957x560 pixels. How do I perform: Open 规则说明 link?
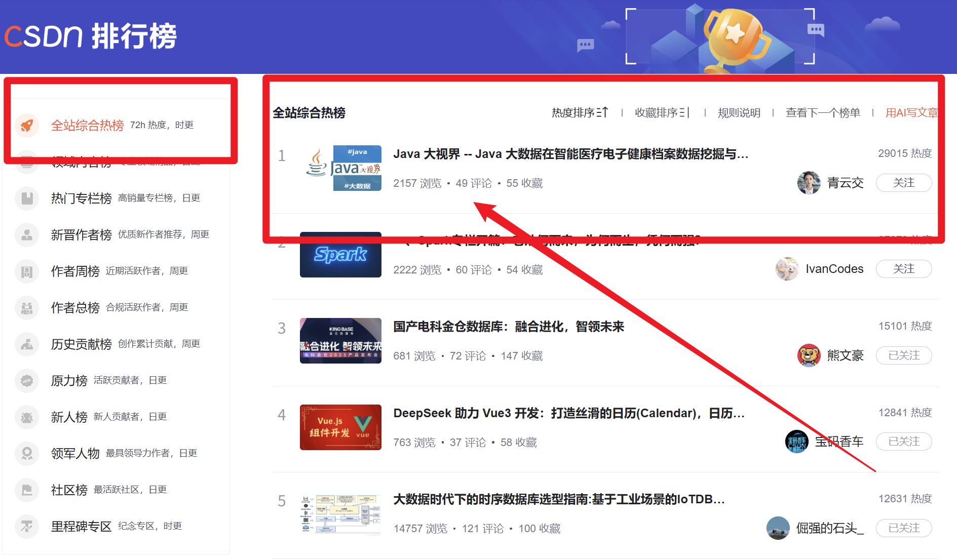(739, 112)
